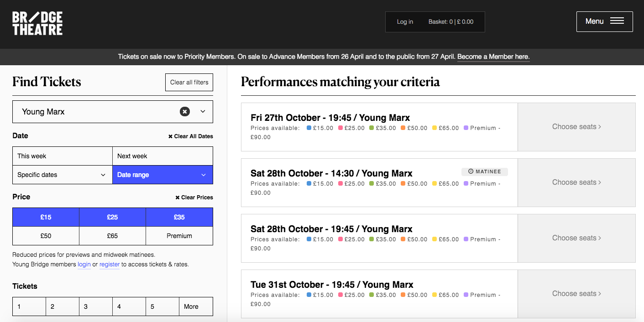Click Clear all filters button
Screen dimensions: 644x322
[x=189, y=82]
